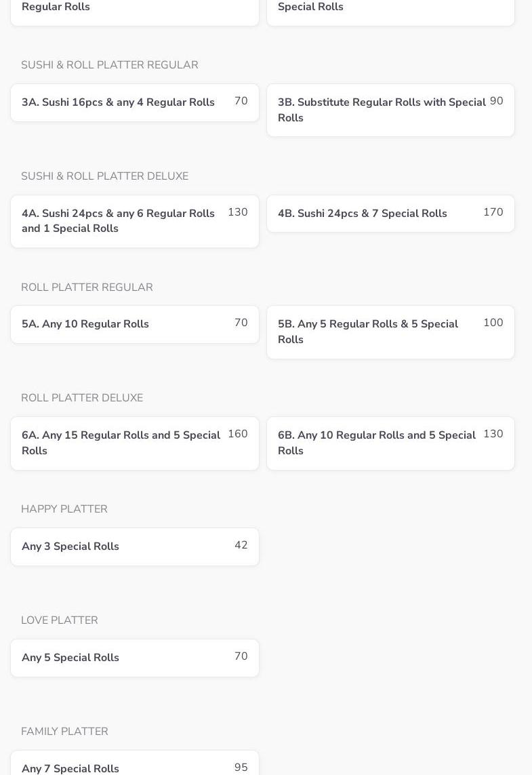Image resolution: width=532 pixels, height=775 pixels.
Task: Jump to the Roll Platter Deluxe heading
Action: (82, 398)
